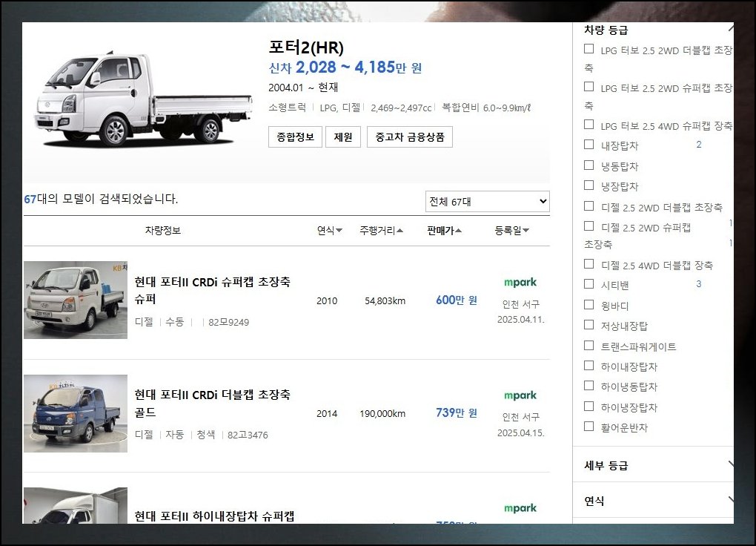
Task: Open listing 현대 포터II CRDi 더블캡 초장축 골드
Action: 212,403
